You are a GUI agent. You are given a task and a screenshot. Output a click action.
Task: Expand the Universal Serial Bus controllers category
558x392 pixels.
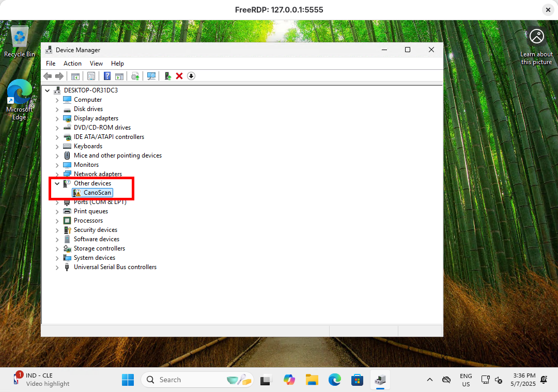pyautogui.click(x=57, y=267)
